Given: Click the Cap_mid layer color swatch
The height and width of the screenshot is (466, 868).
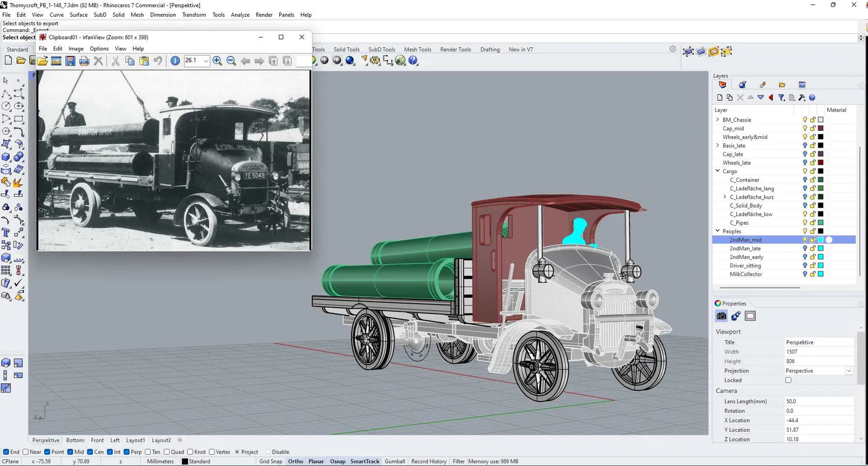Looking at the screenshot, I should pos(821,129).
